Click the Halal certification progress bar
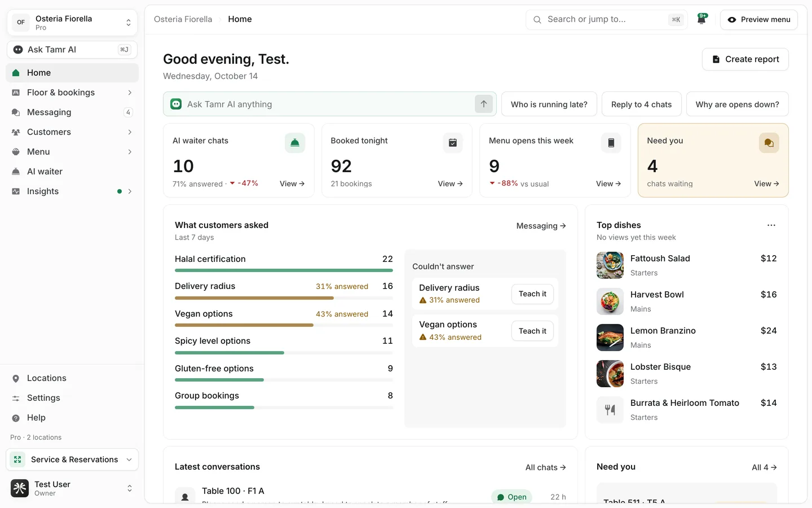812x508 pixels. point(284,270)
